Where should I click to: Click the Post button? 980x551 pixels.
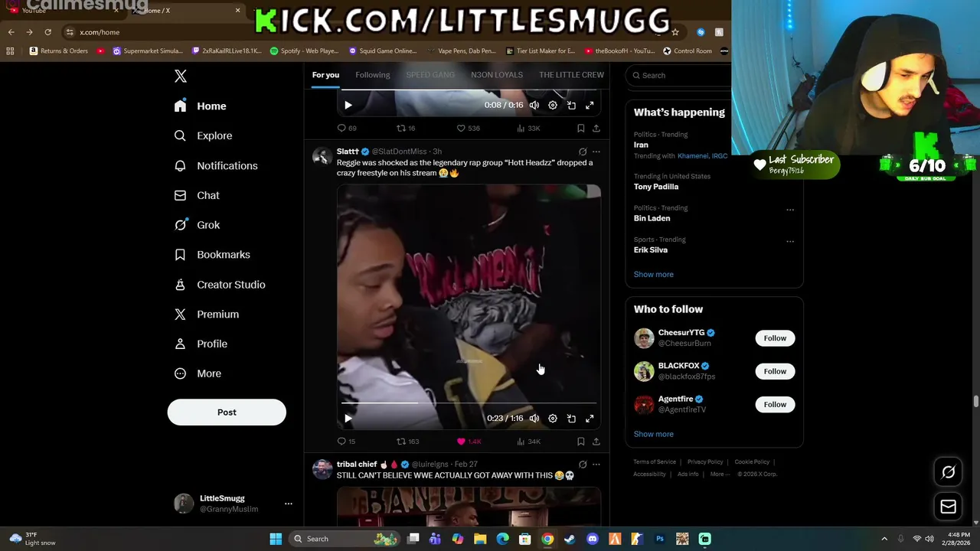pyautogui.click(x=227, y=412)
